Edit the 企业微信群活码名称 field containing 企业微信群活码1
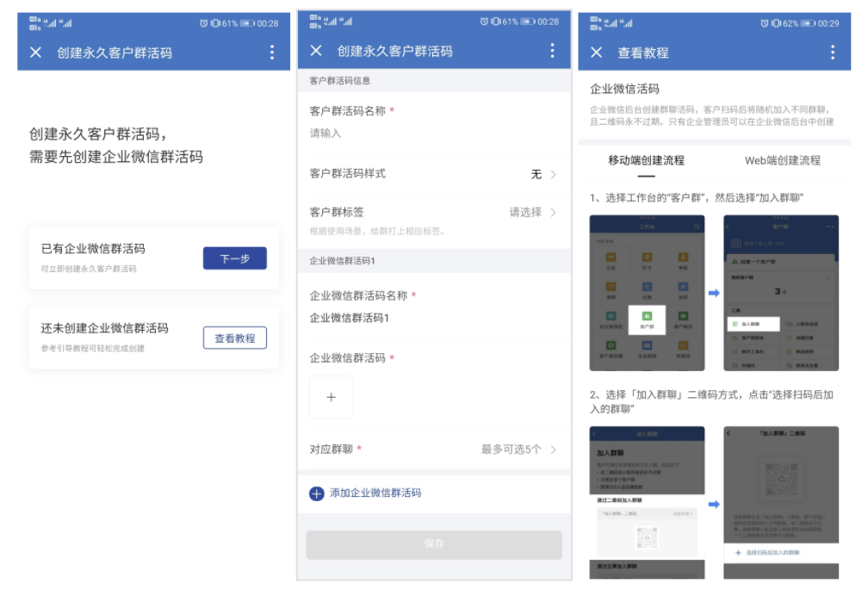 434,318
